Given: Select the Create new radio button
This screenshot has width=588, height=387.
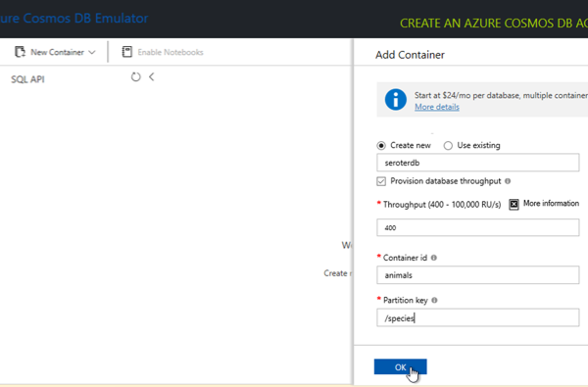Looking at the screenshot, I should pyautogui.click(x=381, y=146).
